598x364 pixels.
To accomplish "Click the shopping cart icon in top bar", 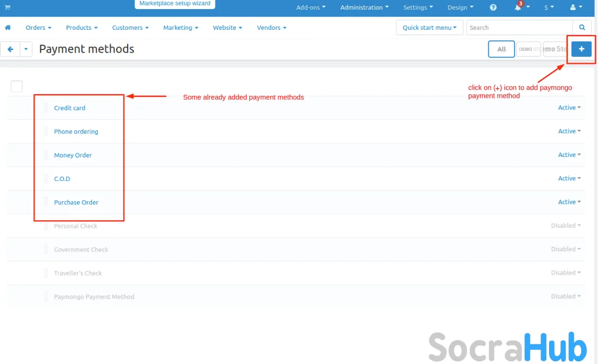I will coord(7,7).
